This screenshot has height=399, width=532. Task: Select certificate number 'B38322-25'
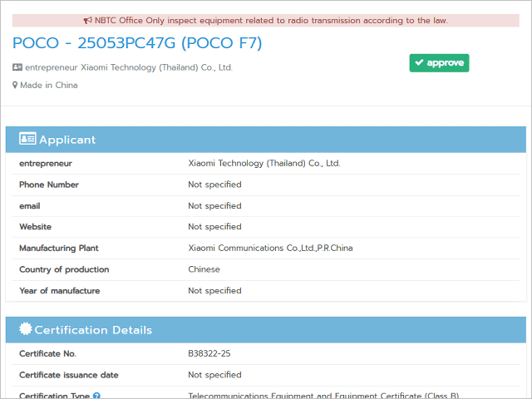[209, 354]
